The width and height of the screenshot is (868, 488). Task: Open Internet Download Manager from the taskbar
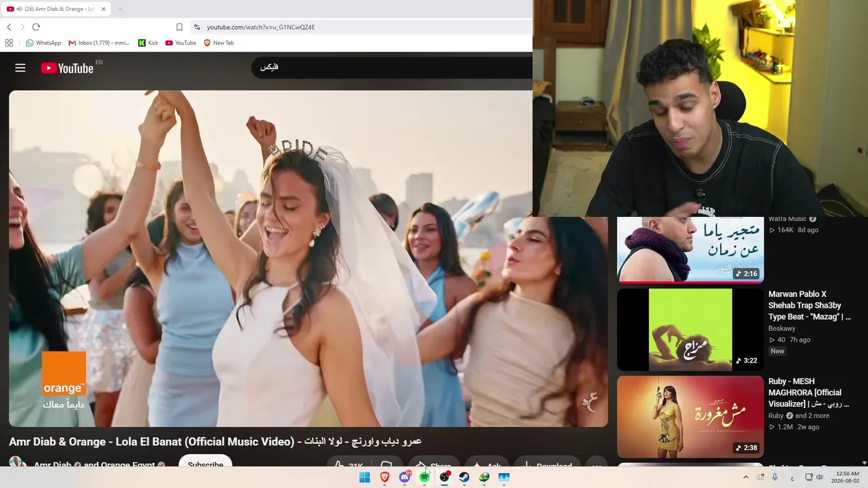pos(484,477)
